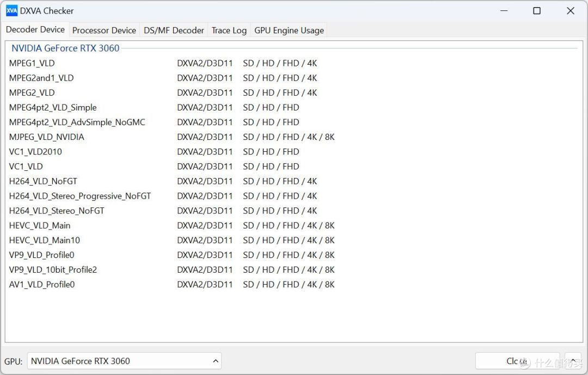Minimize the DXVA Checker window
This screenshot has width=588, height=375.
(503, 11)
